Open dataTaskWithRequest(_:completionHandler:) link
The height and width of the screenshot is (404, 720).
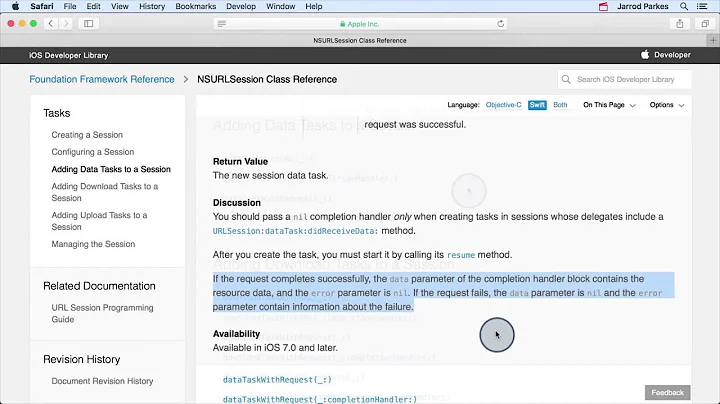320,399
